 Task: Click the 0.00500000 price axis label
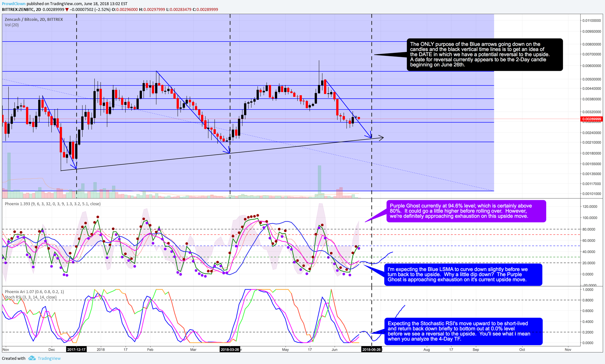pos(592,79)
